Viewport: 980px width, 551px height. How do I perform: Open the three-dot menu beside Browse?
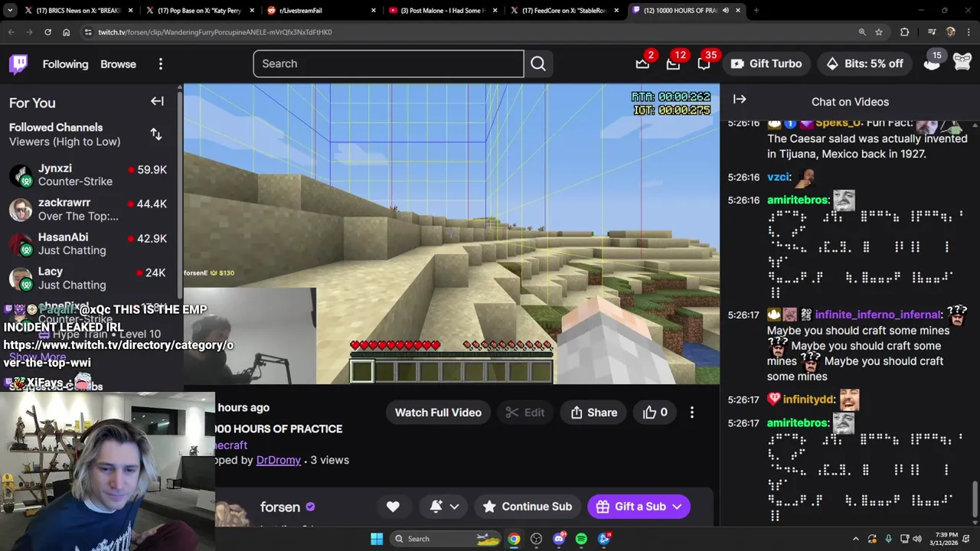(160, 64)
